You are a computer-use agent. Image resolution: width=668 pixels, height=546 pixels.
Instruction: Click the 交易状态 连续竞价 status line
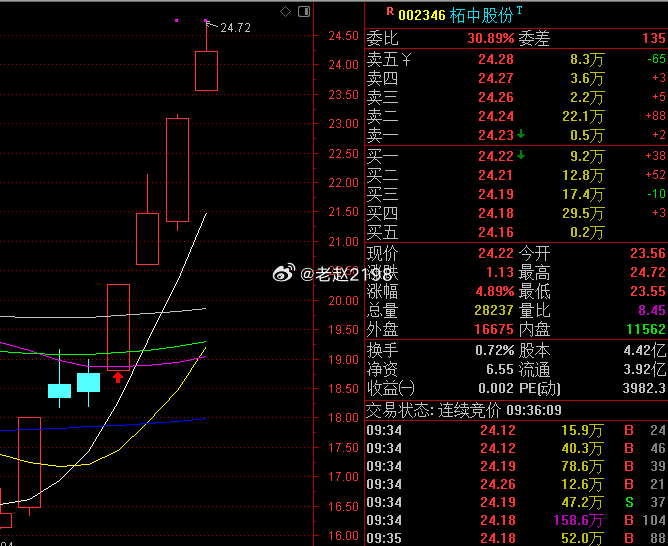[464, 410]
